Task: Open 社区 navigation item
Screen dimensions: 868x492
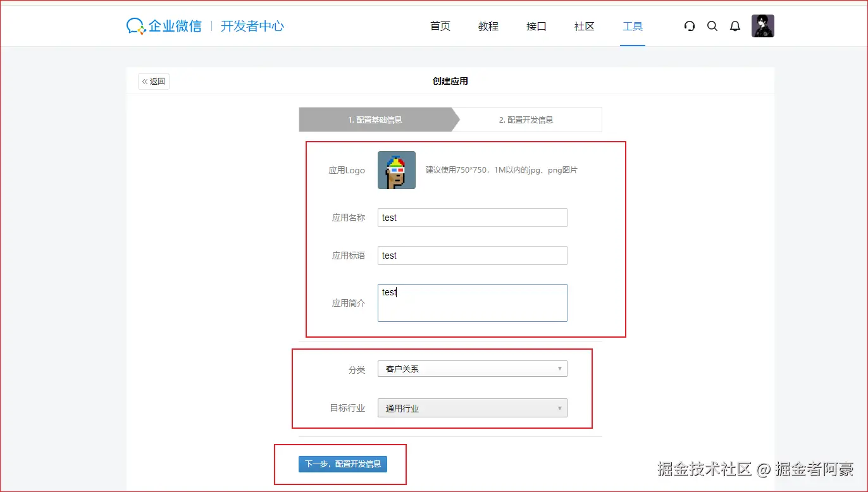Action: tap(585, 26)
